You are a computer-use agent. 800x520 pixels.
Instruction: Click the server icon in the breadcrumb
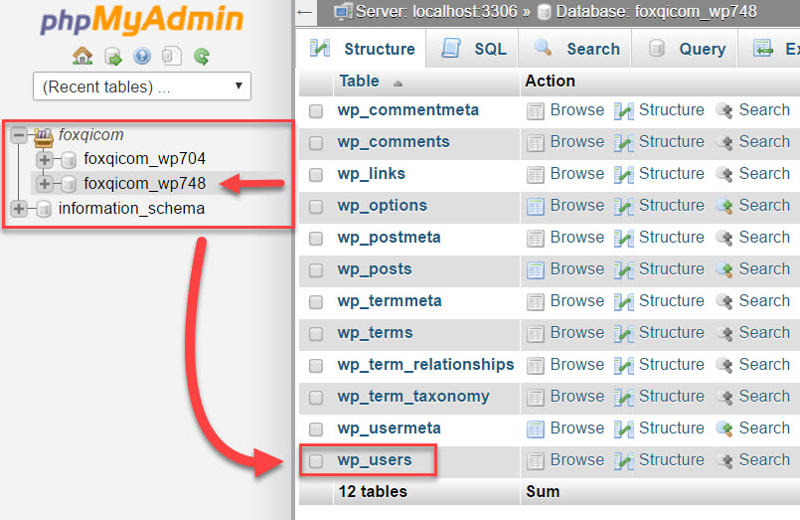(342, 11)
